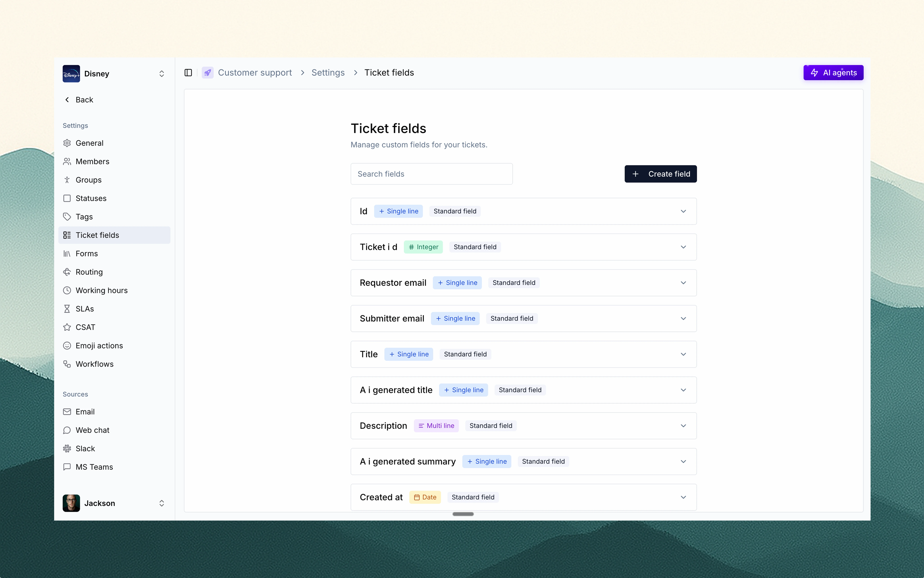Click the Description field name

coord(383,426)
